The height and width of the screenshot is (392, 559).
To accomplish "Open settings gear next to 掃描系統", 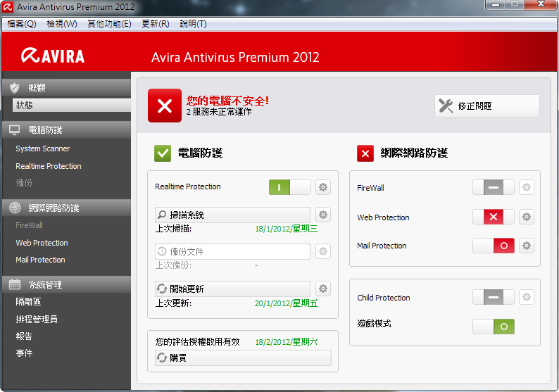I will [x=323, y=215].
